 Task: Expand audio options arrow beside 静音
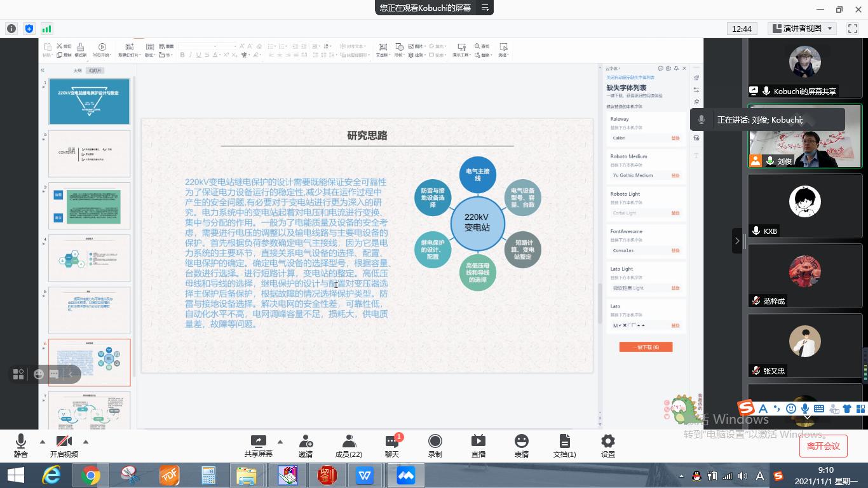click(x=43, y=442)
